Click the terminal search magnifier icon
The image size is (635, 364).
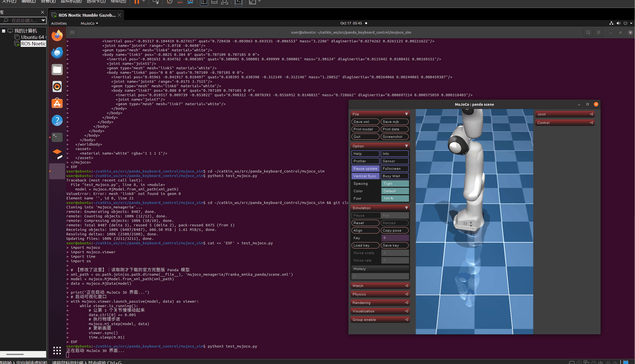(x=588, y=32)
